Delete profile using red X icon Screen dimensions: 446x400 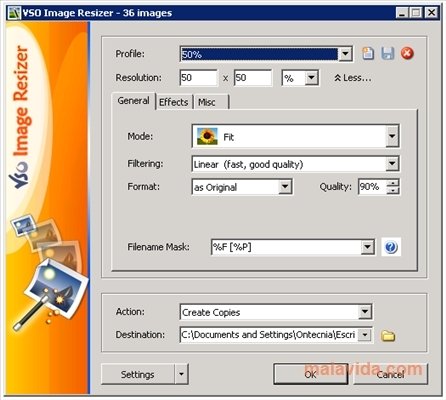point(407,53)
